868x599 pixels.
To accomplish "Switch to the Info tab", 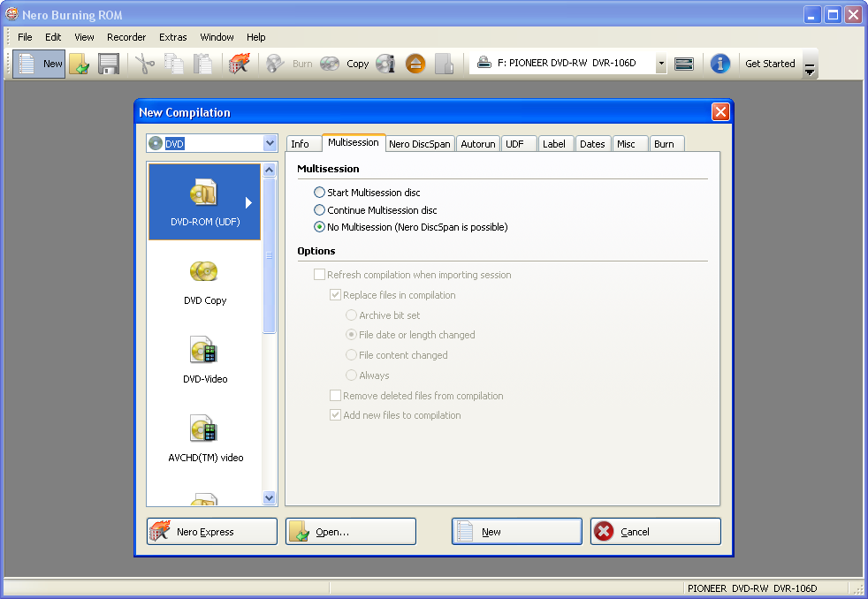I will click(x=304, y=144).
